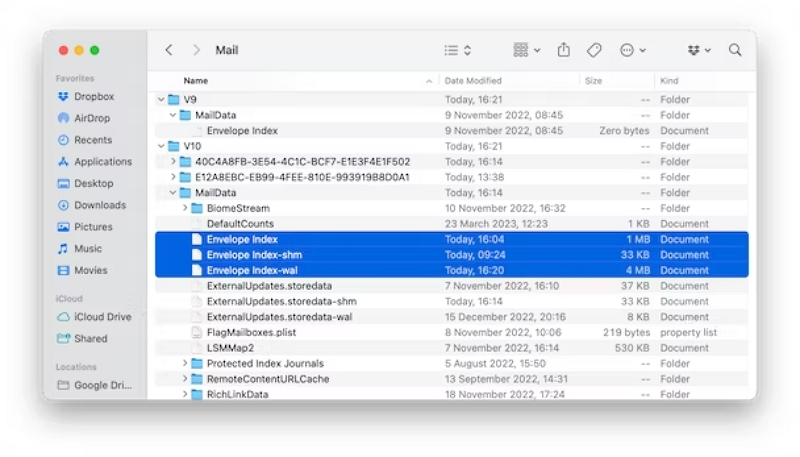Collapse the V10 folder
Viewport: 800px width, 457px height.
[x=161, y=146]
